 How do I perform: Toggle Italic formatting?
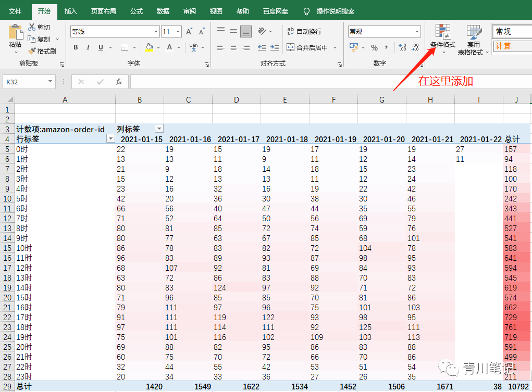pos(88,47)
